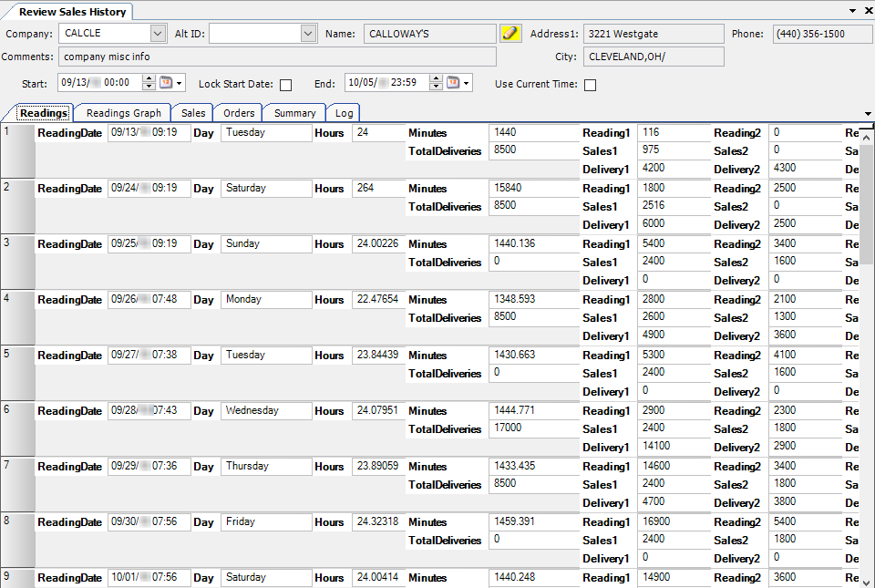The height and width of the screenshot is (588, 875).
Task: Click the Sales tab
Action: [192, 113]
